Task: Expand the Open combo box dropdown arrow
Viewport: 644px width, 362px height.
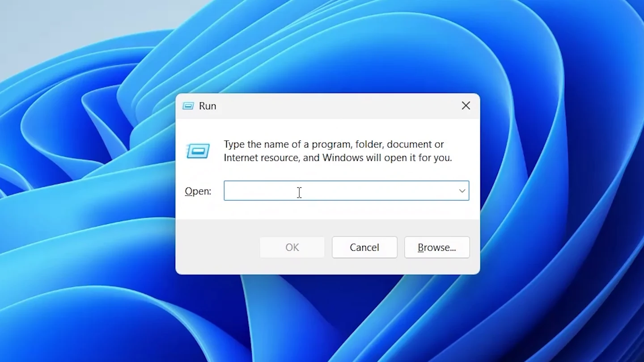Action: click(462, 191)
